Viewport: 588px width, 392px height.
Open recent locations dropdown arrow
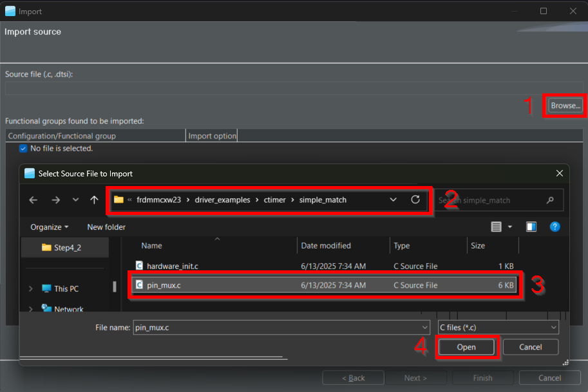point(75,200)
